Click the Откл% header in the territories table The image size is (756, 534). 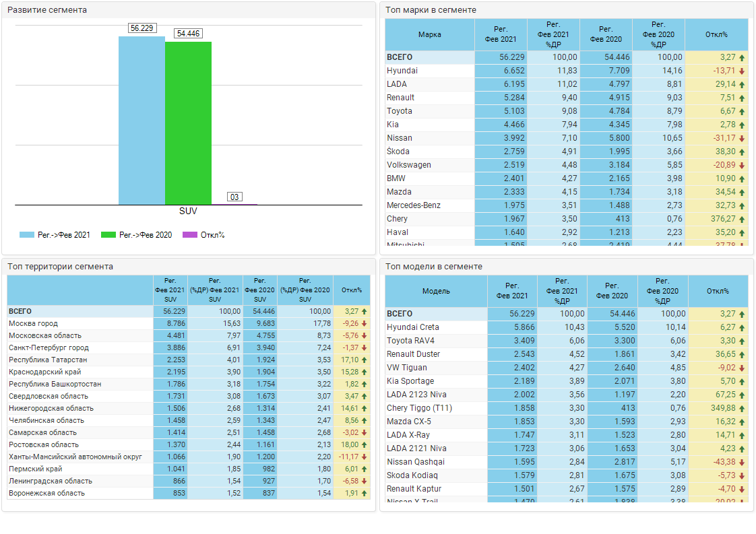(351, 290)
